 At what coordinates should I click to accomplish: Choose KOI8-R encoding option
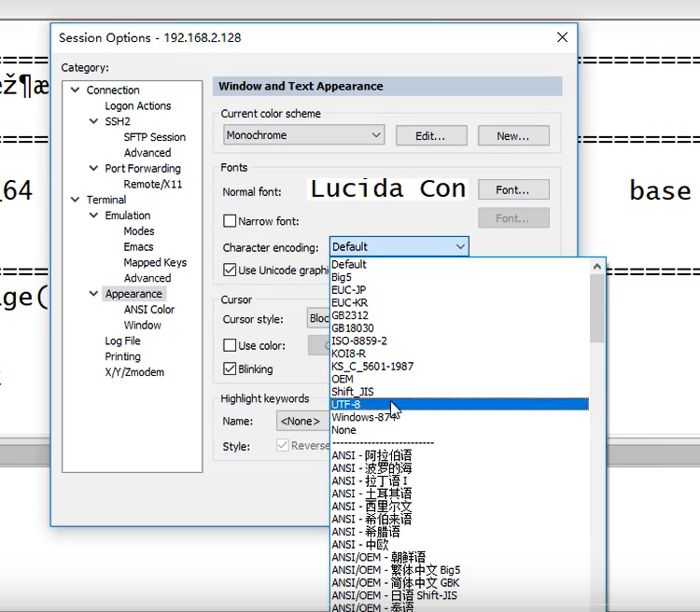459,354
